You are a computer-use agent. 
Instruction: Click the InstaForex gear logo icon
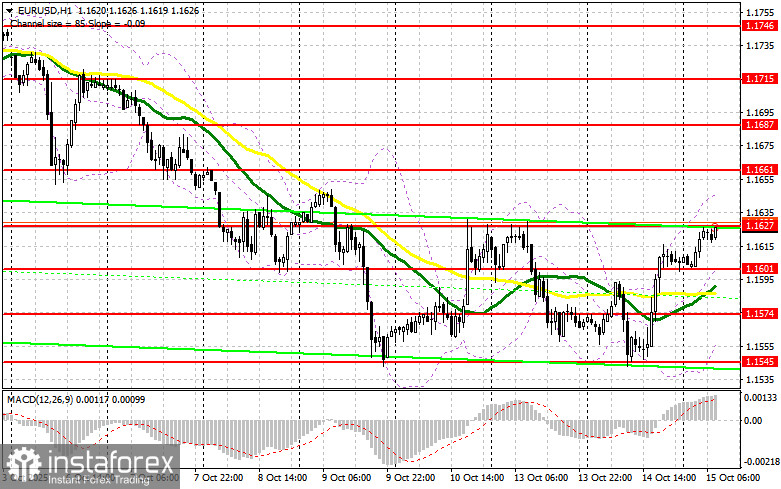pos(24,464)
